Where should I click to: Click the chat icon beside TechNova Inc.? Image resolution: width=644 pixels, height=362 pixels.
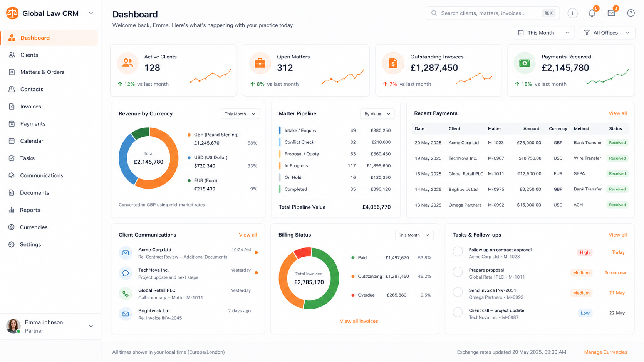pos(126,273)
